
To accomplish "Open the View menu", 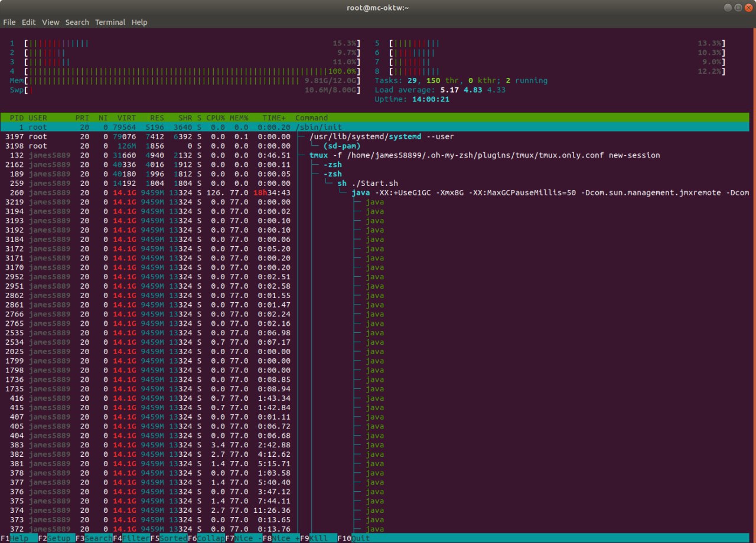I will click(x=50, y=22).
